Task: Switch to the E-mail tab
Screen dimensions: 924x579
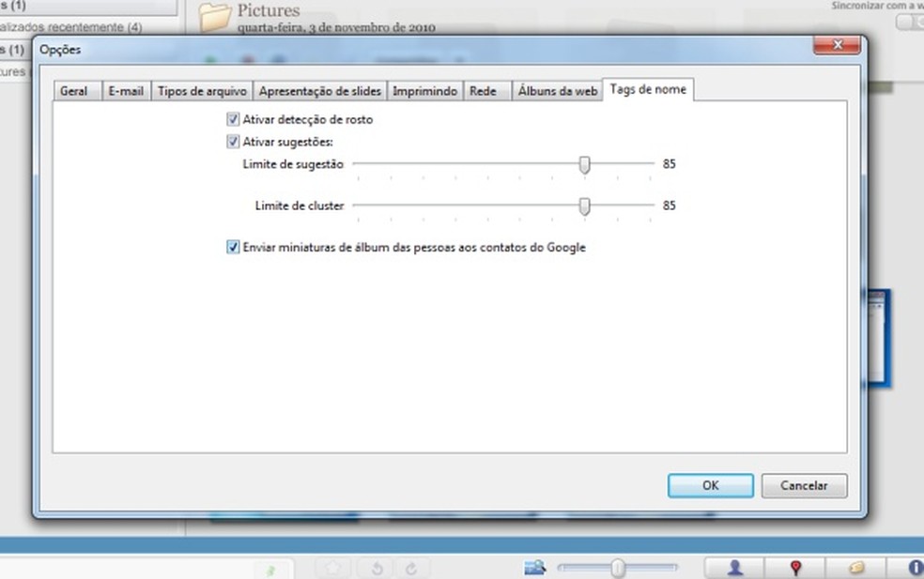Action: click(126, 91)
